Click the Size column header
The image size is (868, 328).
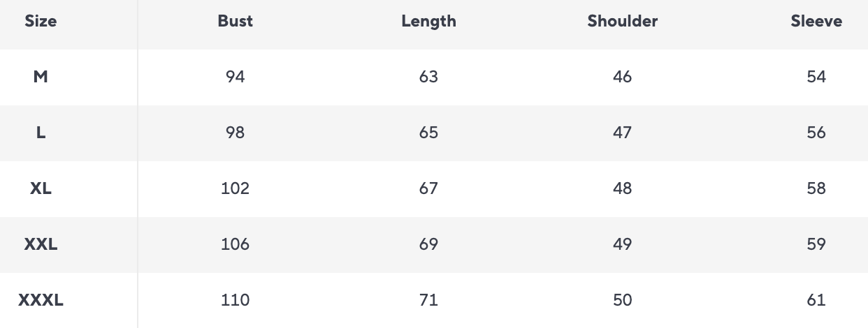pos(41,21)
